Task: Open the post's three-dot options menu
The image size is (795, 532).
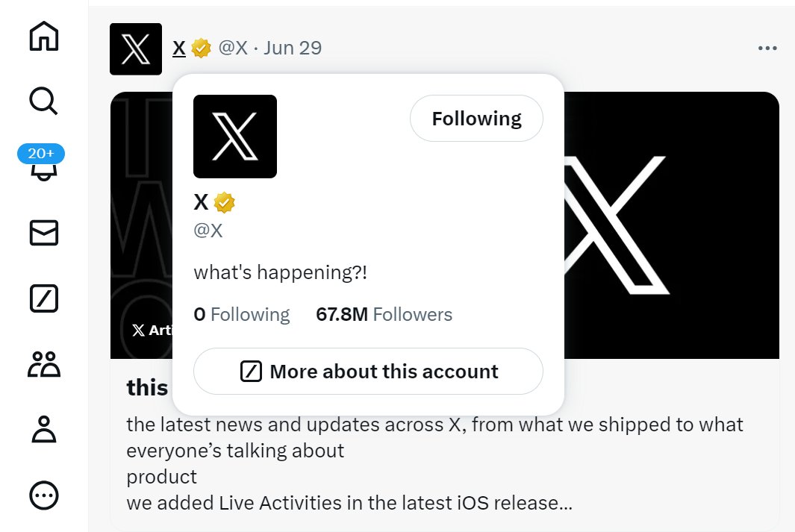Action: (x=767, y=48)
